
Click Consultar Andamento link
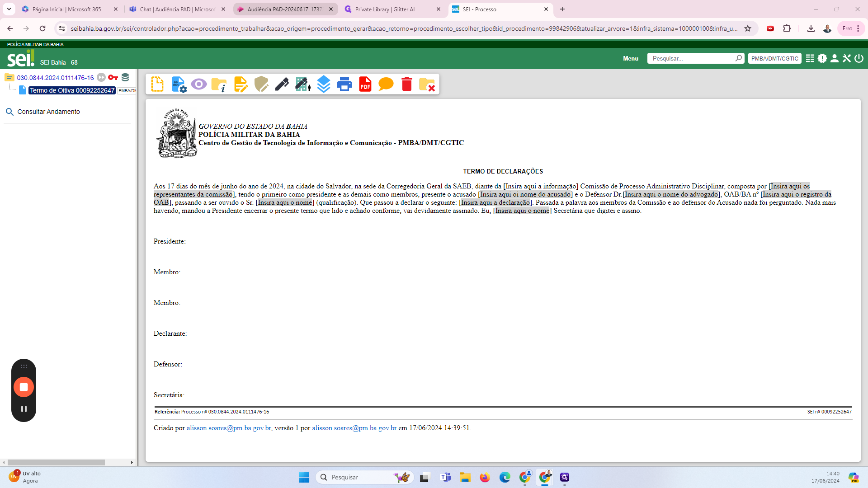tap(48, 112)
